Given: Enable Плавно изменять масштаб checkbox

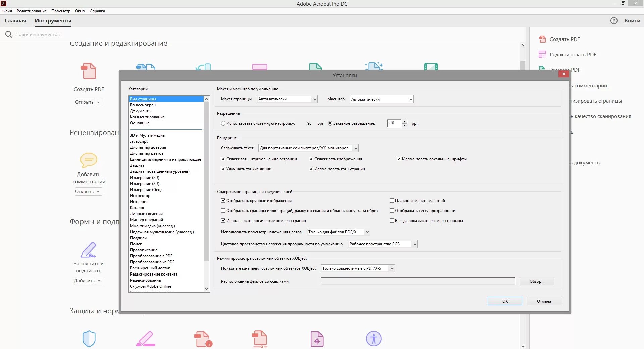Looking at the screenshot, I should coord(392,201).
